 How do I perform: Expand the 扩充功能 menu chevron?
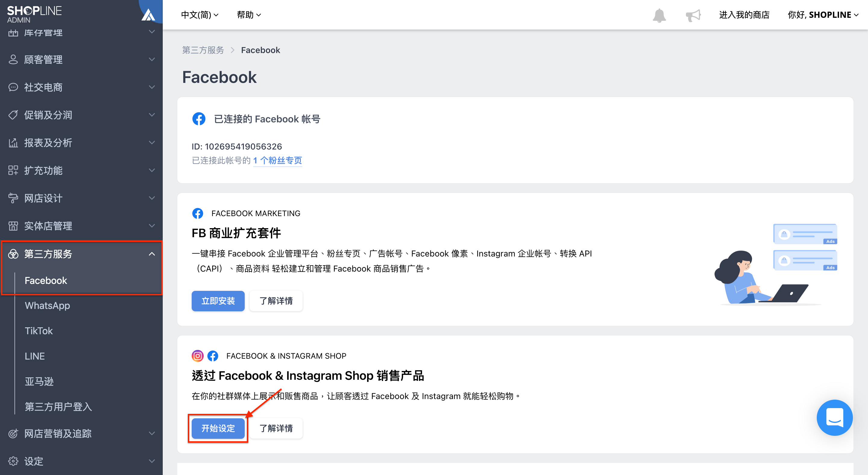tap(152, 170)
